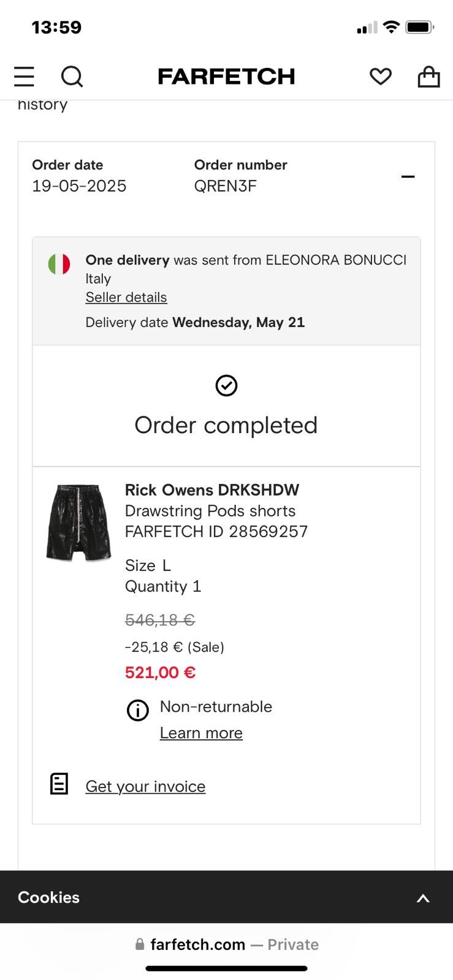453x980 pixels.
Task: Tap the FARFETCH logo
Action: tap(226, 77)
